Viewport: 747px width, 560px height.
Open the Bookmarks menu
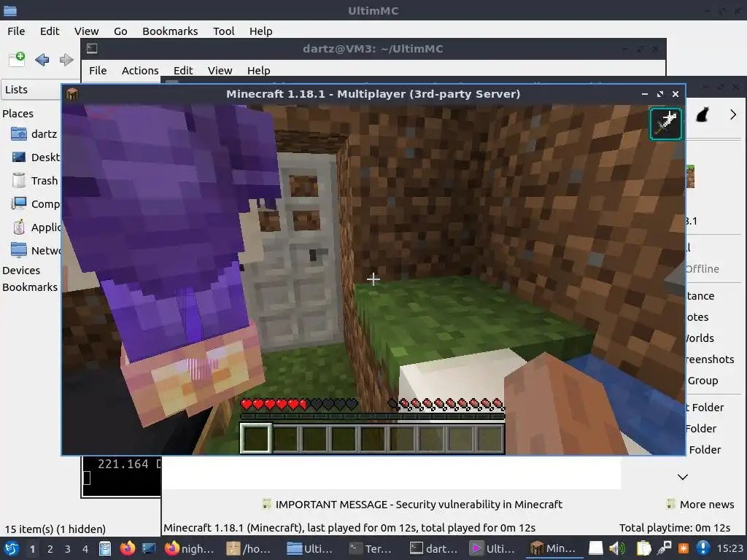(170, 31)
